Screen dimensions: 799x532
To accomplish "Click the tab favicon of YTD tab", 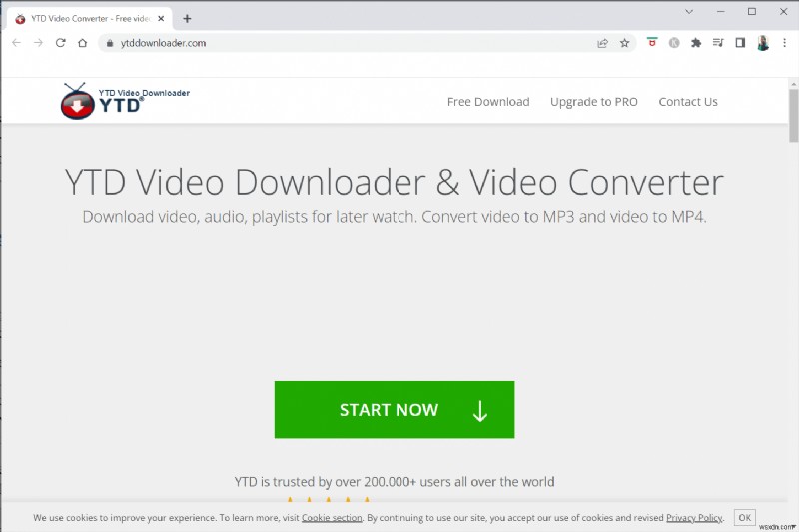I will point(20,19).
